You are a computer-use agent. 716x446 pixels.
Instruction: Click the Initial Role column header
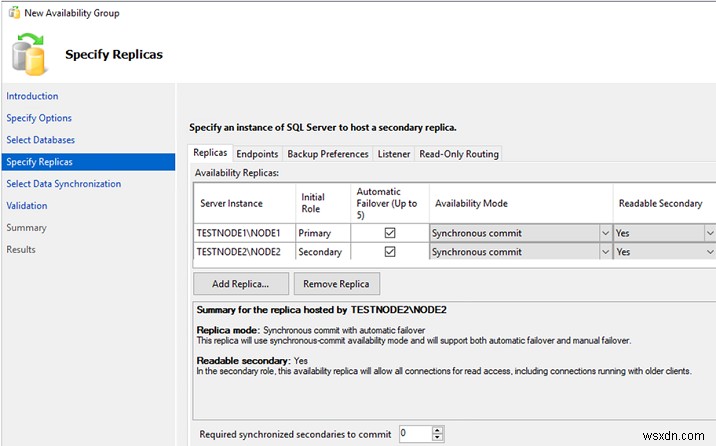323,204
